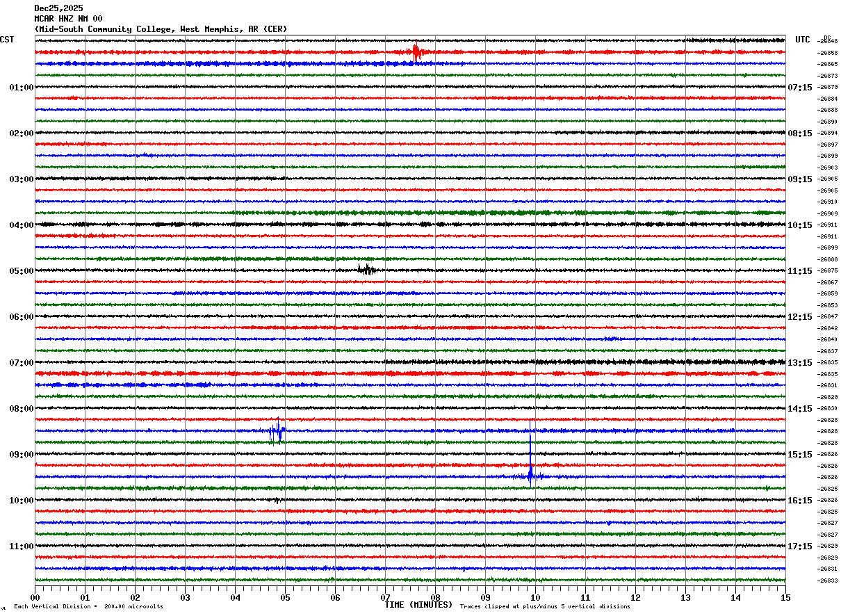Click the 14:15 UTC time label

pos(800,409)
